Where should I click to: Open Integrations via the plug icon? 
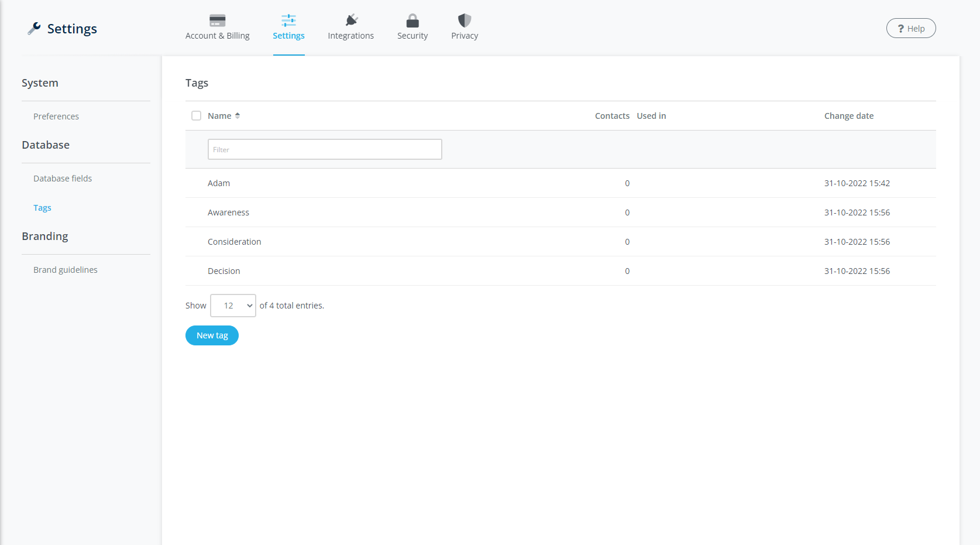click(x=351, y=20)
